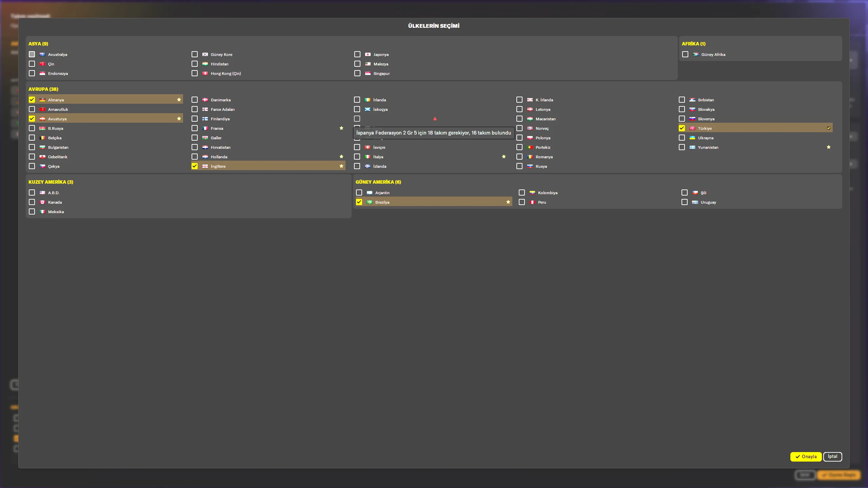Image resolution: width=868 pixels, height=488 pixels.
Task: Enable the Arjantin checkbox
Action: coord(359,192)
